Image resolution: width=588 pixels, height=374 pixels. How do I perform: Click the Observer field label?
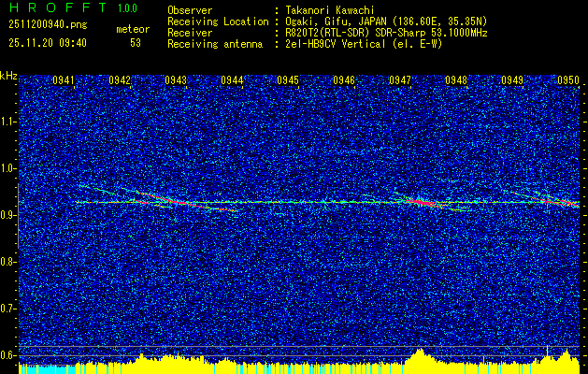tap(190, 10)
